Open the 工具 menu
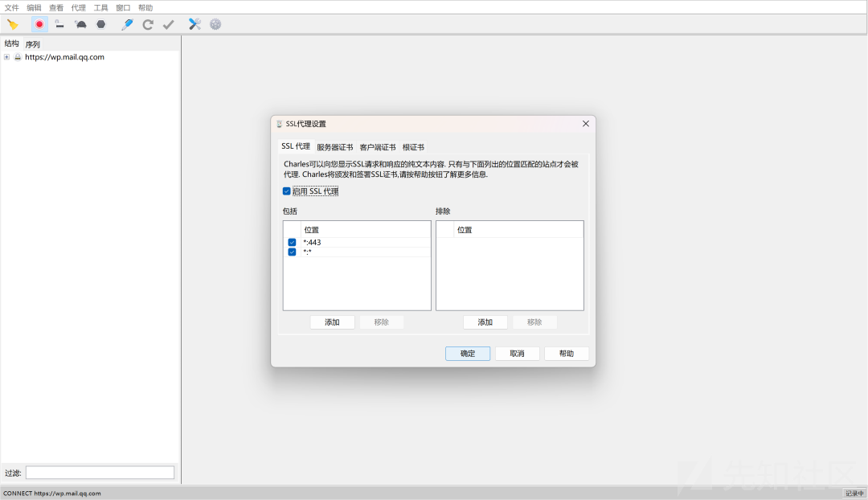868x500 pixels. 100,8
